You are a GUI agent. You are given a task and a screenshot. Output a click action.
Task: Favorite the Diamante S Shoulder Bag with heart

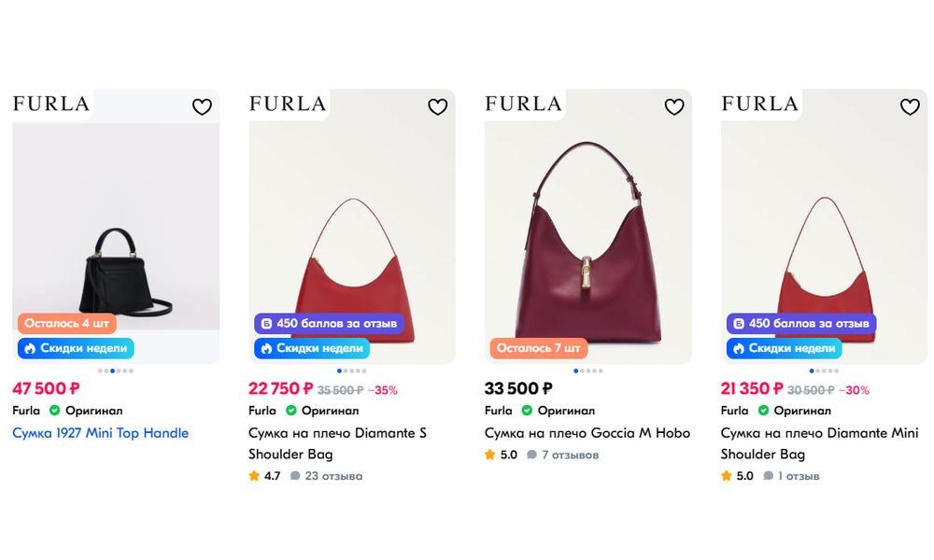(x=438, y=106)
